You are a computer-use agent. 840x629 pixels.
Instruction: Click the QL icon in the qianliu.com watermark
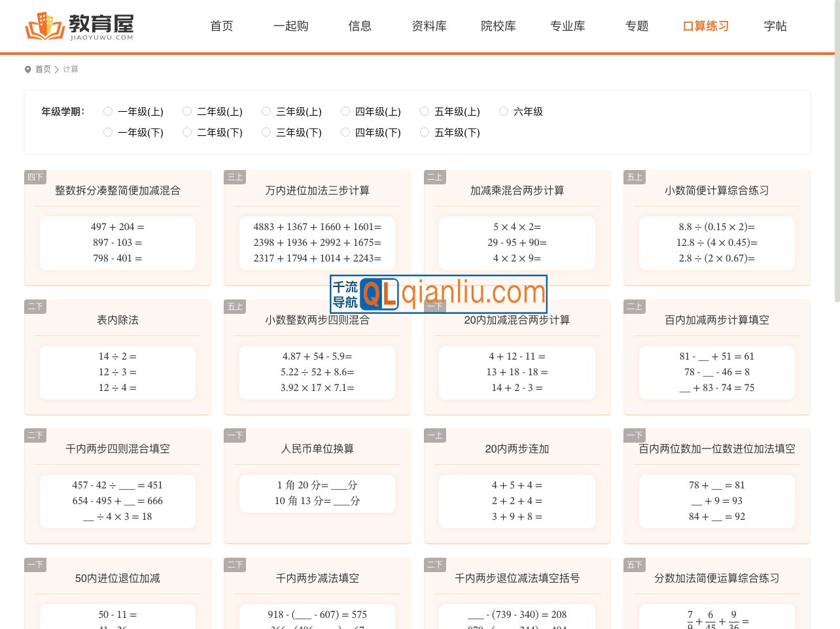click(x=378, y=294)
